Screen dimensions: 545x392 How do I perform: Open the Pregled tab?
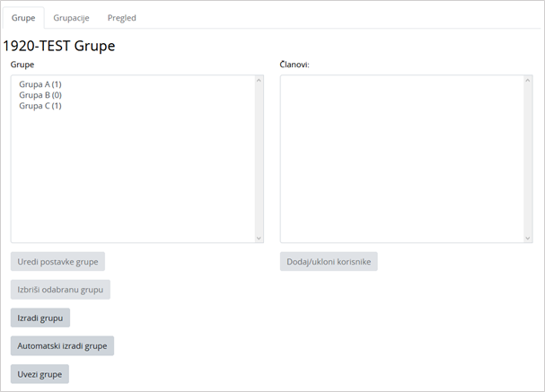click(121, 18)
